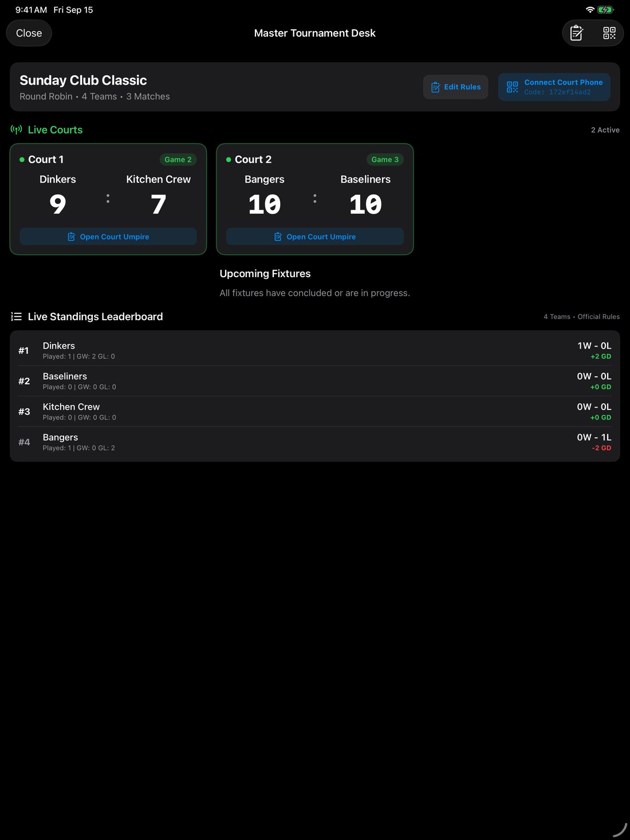Click the Court 1 card title
Screen dimensions: 630x840
coord(46,160)
